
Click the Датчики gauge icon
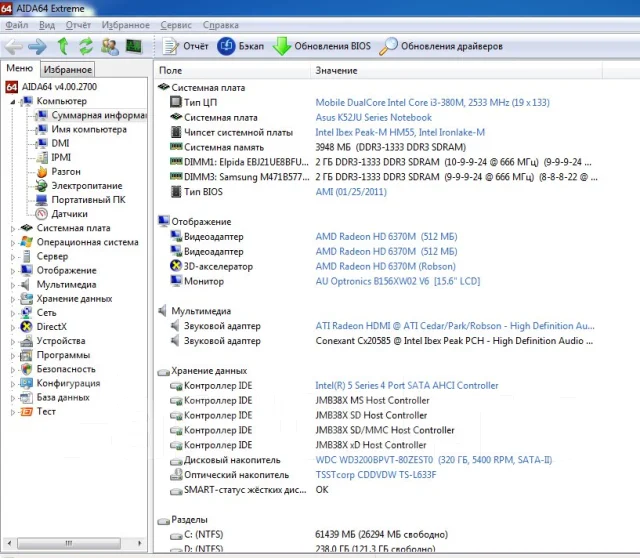tap(41, 214)
